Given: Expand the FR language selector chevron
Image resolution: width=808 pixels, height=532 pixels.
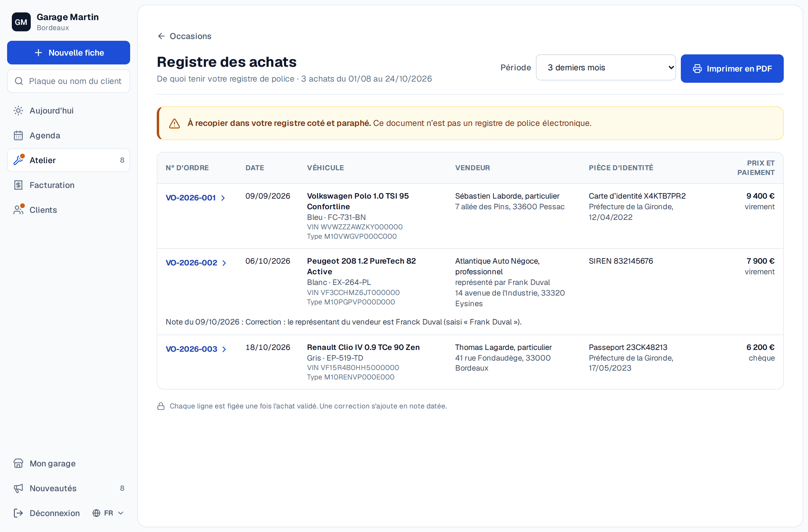Looking at the screenshot, I should pos(121,513).
